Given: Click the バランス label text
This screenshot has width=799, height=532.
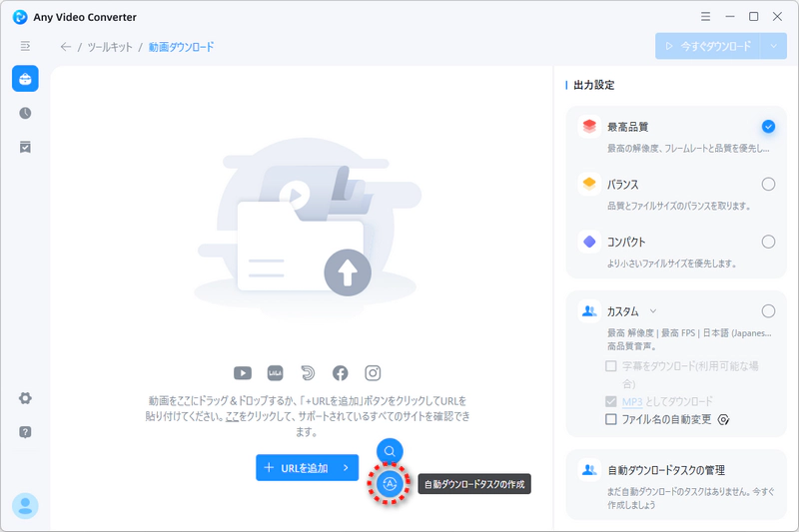Looking at the screenshot, I should (622, 185).
